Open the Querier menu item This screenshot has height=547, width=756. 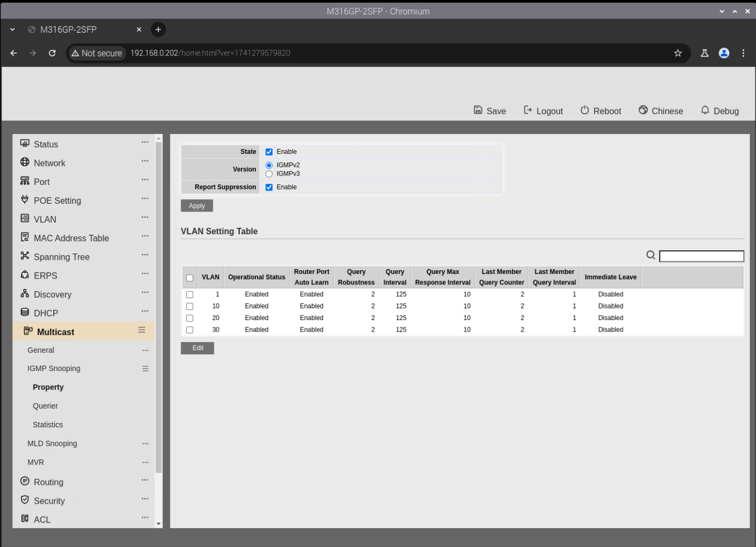45,406
